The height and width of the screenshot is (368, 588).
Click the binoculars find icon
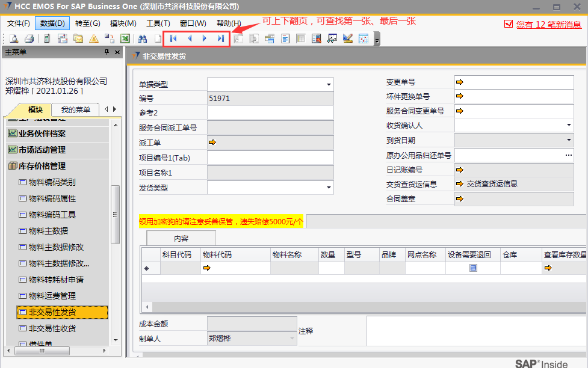(x=143, y=38)
